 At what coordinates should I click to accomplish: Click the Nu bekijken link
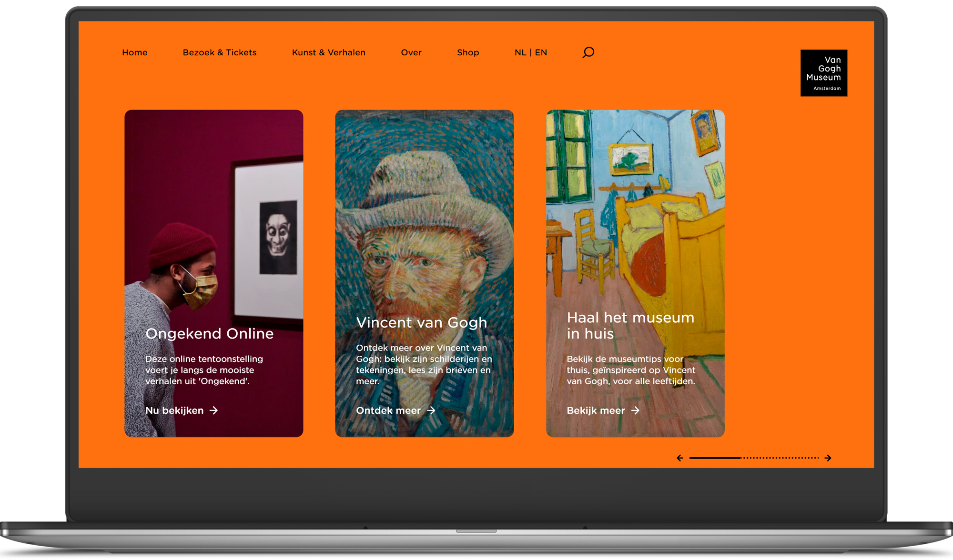pyautogui.click(x=174, y=410)
